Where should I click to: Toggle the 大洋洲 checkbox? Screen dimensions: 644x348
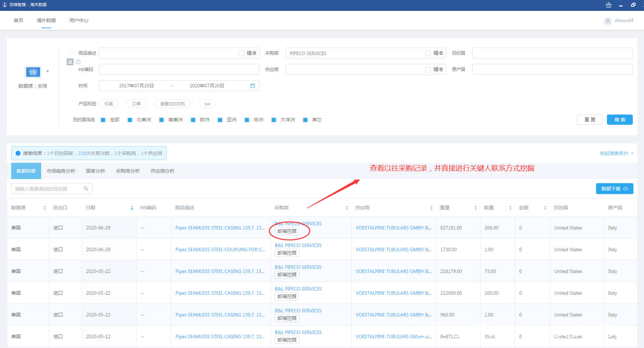point(274,120)
